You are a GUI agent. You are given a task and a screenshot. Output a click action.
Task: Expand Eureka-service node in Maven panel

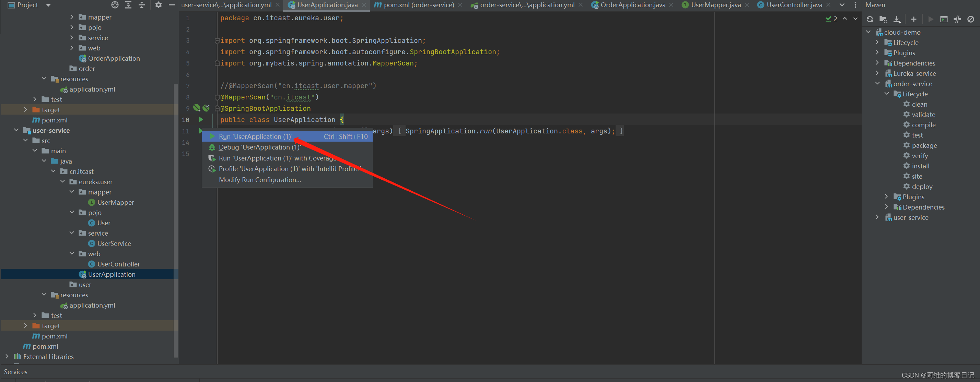tap(877, 73)
